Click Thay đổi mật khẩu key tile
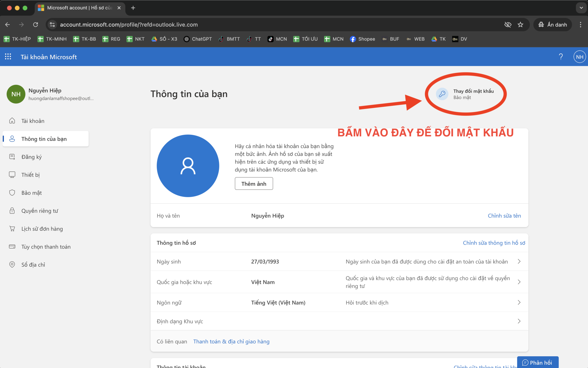The height and width of the screenshot is (368, 588). pyautogui.click(x=465, y=94)
